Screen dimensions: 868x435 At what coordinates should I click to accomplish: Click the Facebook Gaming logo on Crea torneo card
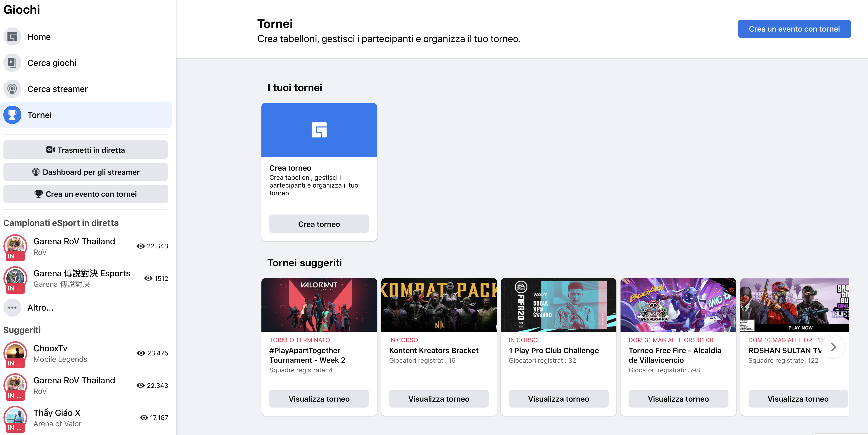point(319,130)
